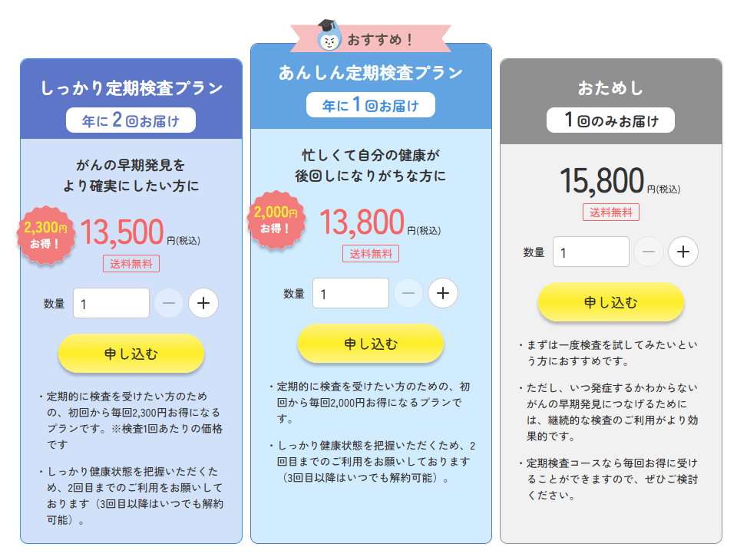
Task: Click 送料無料 label under 15,800円
Action: click(x=611, y=212)
